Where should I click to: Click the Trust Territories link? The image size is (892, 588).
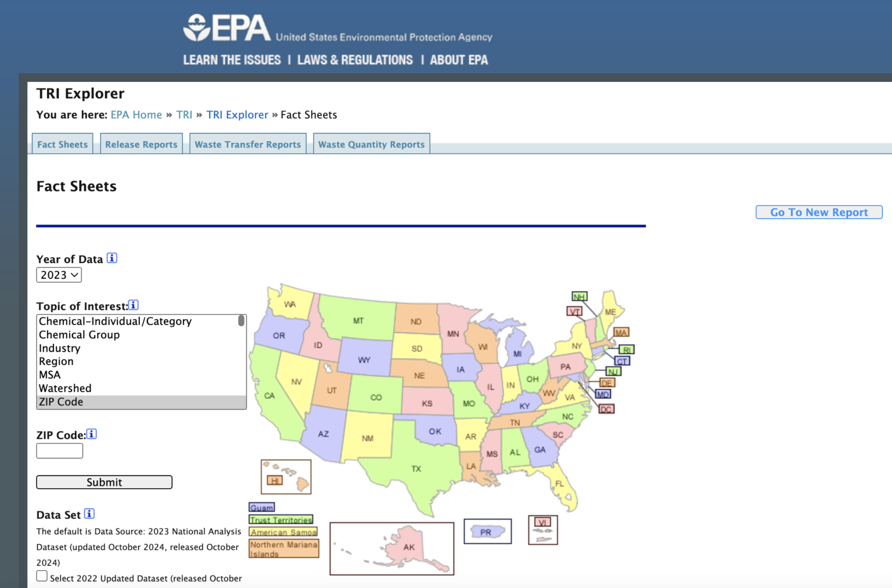coord(281,520)
